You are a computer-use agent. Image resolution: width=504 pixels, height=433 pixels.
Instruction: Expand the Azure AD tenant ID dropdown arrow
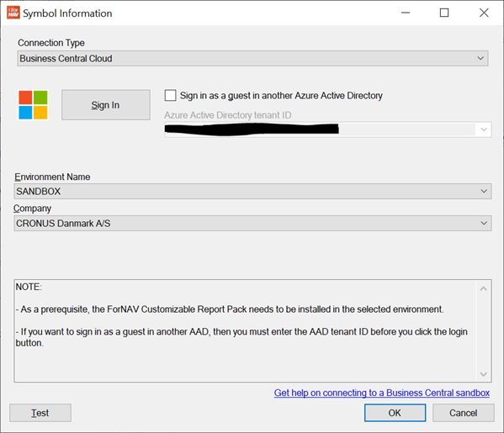(484, 129)
